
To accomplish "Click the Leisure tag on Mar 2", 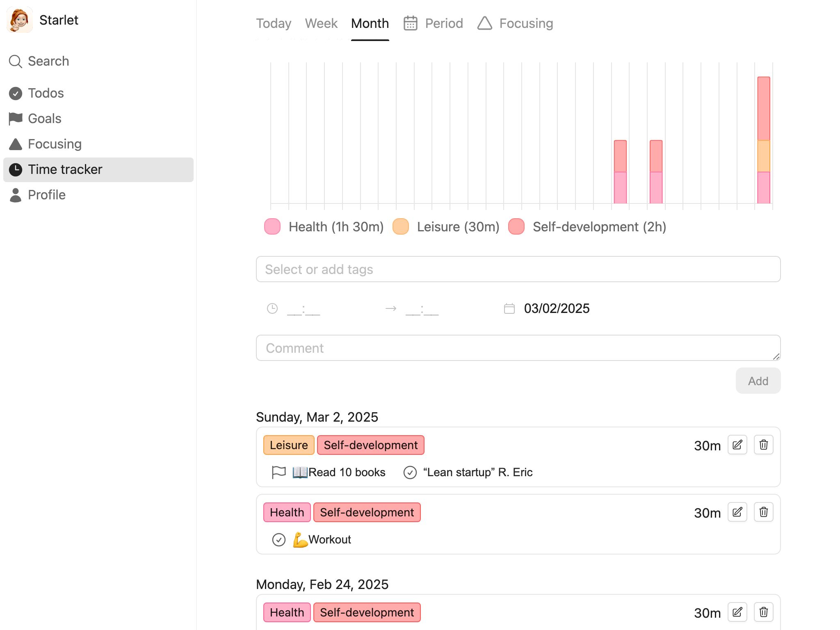I will 289,445.
